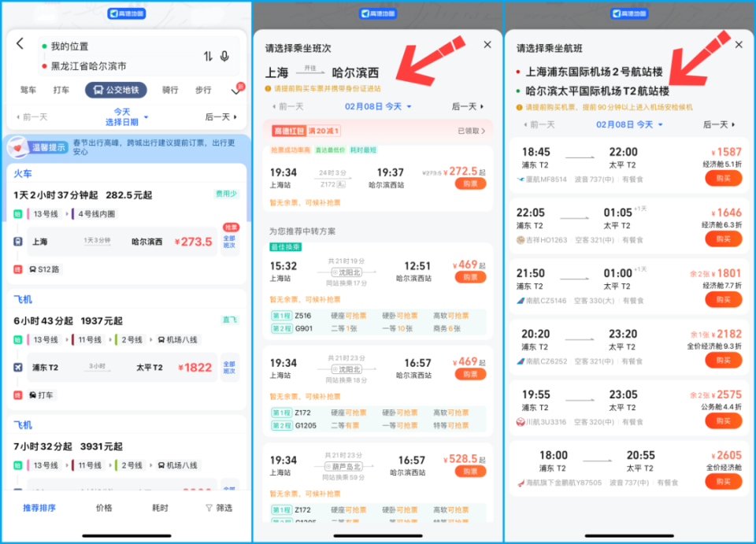Open the 筛选 filter
This screenshot has height=544, width=756.
219,508
